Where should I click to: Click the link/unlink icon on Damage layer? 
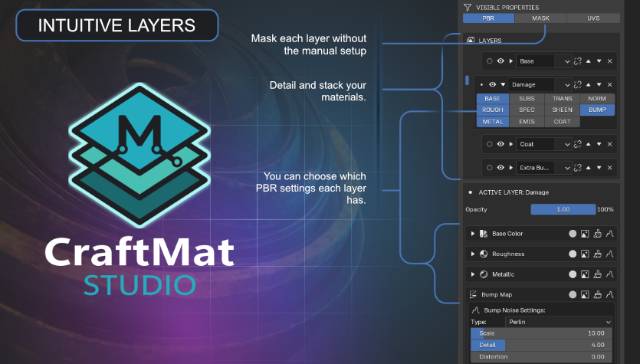pyautogui.click(x=578, y=84)
